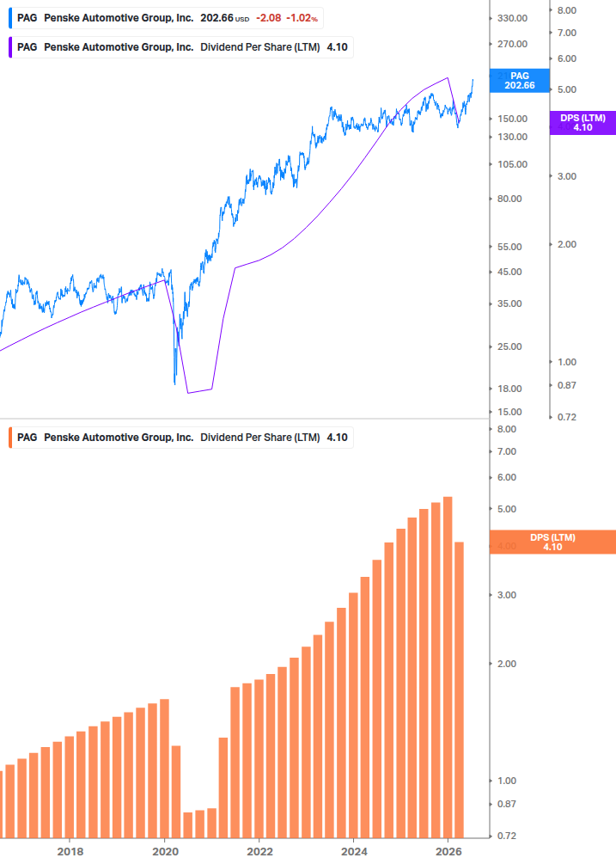Image resolution: width=616 pixels, height=864 pixels.
Task: Click the 150.00 price axis label
Action: coord(512,119)
